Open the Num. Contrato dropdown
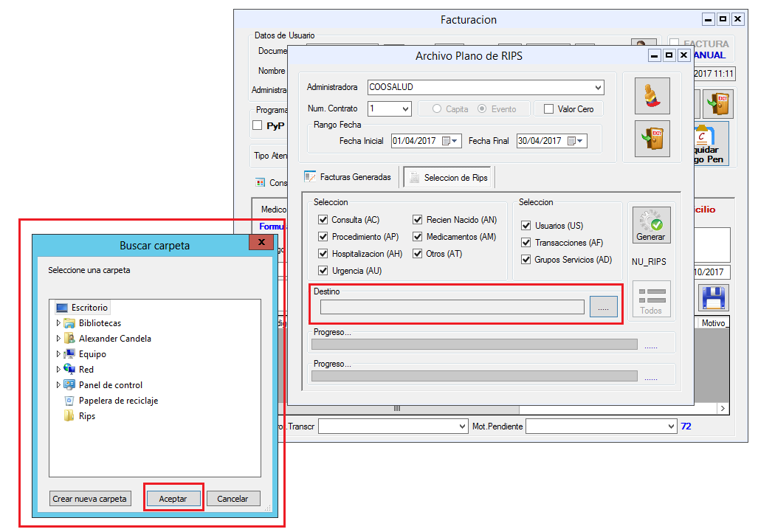The image size is (758, 532). (404, 109)
